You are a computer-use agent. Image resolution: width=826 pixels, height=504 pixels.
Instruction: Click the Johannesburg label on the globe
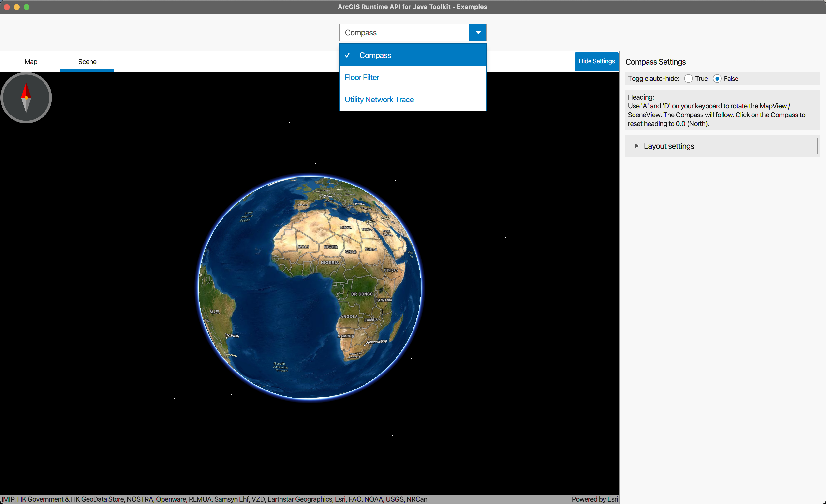click(x=376, y=342)
